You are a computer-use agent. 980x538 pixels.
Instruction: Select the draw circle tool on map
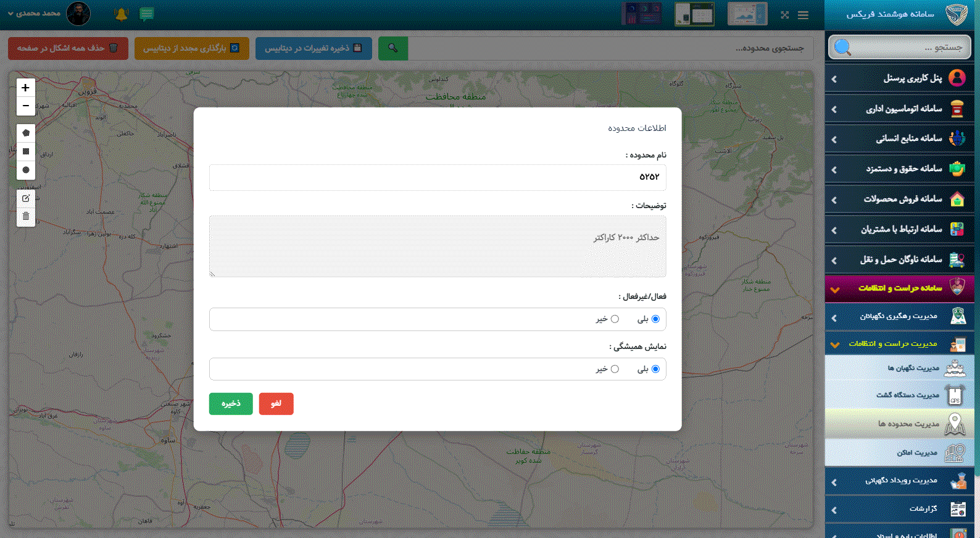(26, 170)
